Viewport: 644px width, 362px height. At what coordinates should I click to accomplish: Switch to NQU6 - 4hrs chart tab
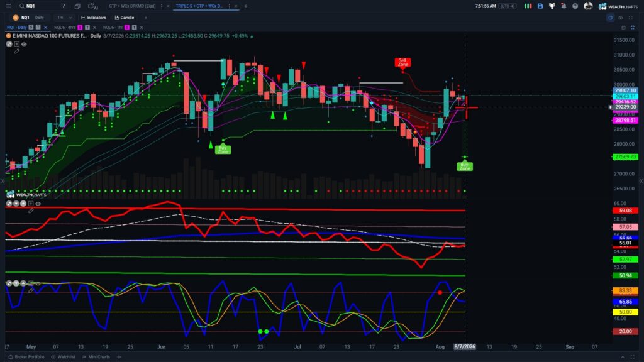click(x=65, y=27)
